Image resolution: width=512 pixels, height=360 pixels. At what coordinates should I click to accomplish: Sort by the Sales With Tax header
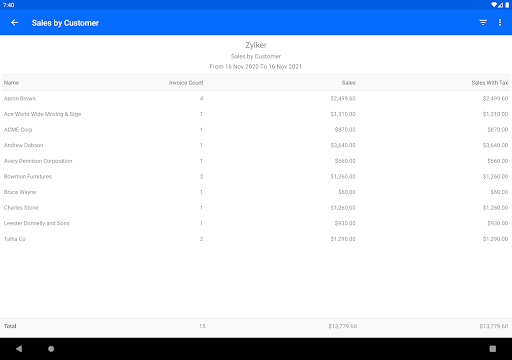coord(490,83)
